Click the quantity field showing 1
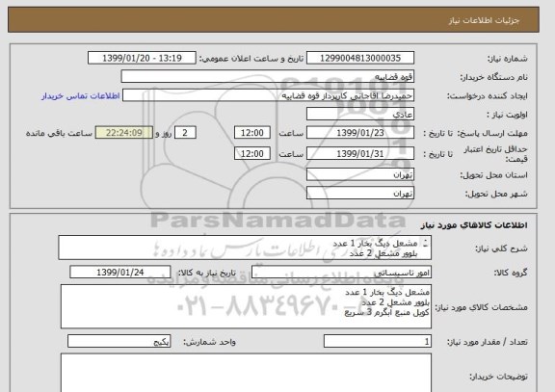This screenshot has height=392, width=555. coord(378,341)
